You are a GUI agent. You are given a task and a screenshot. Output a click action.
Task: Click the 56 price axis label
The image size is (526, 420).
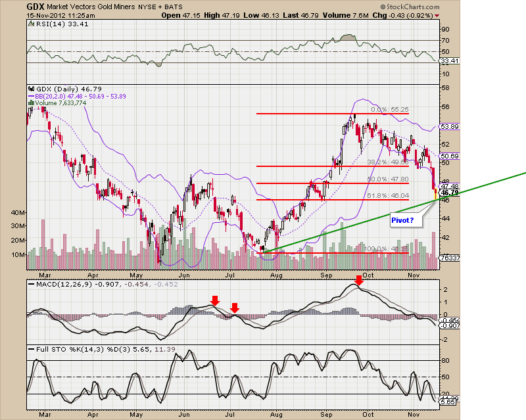pyautogui.click(x=445, y=106)
